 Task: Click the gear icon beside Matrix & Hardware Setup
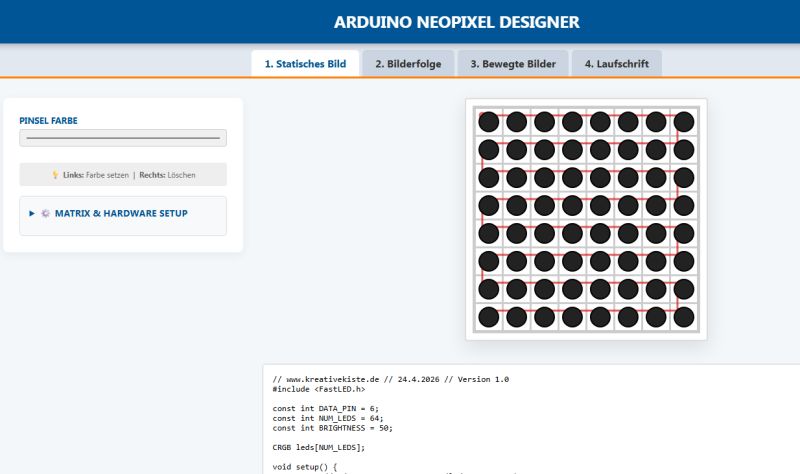pos(45,213)
